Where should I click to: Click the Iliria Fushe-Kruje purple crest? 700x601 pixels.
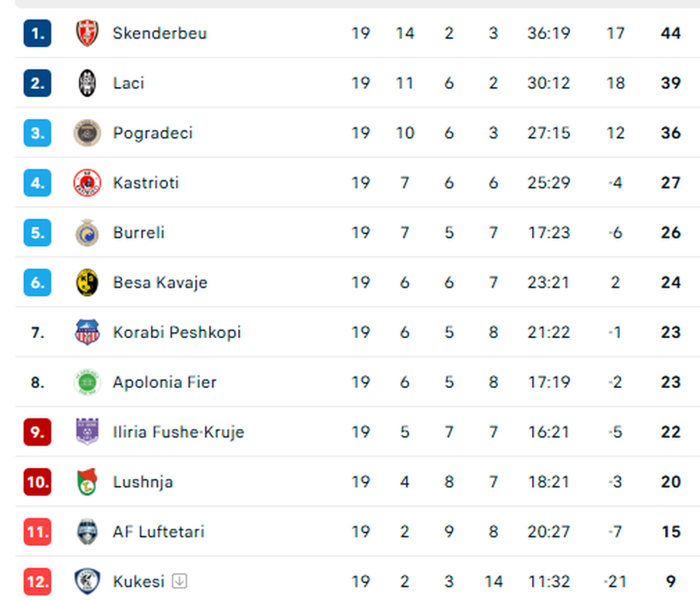click(x=87, y=432)
